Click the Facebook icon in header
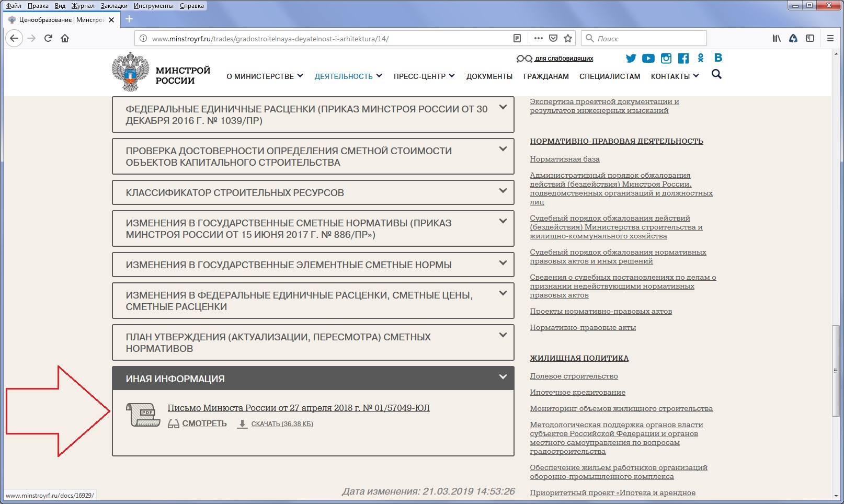This screenshot has width=844, height=504. point(683,59)
